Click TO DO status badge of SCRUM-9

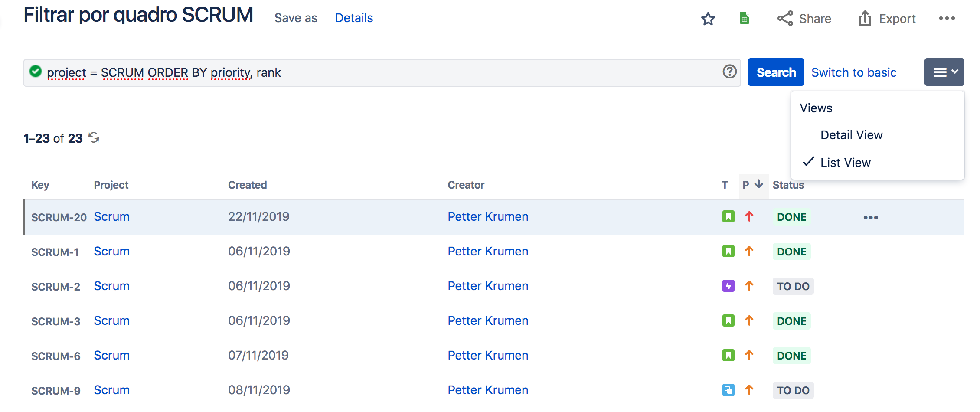pyautogui.click(x=793, y=390)
